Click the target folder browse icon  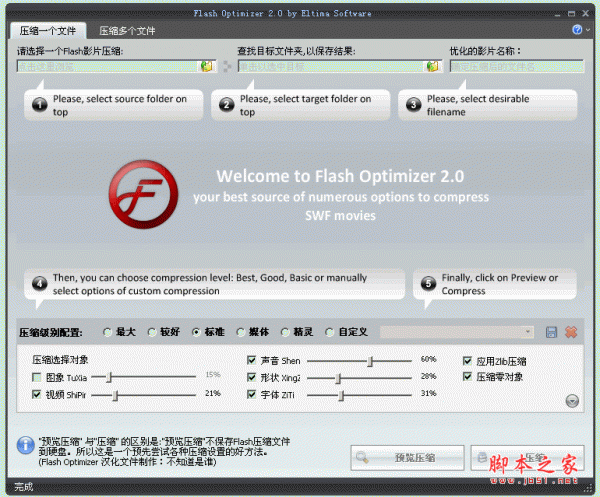tap(432, 66)
